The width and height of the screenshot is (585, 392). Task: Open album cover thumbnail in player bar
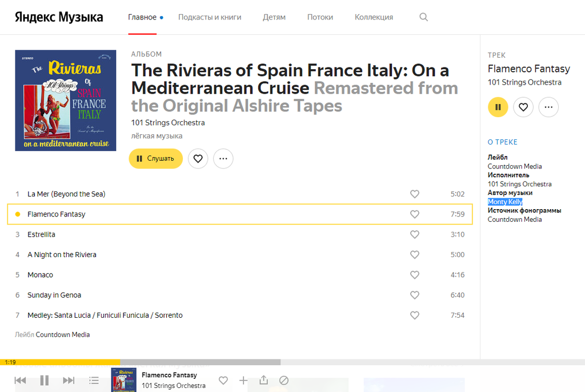pyautogui.click(x=124, y=380)
